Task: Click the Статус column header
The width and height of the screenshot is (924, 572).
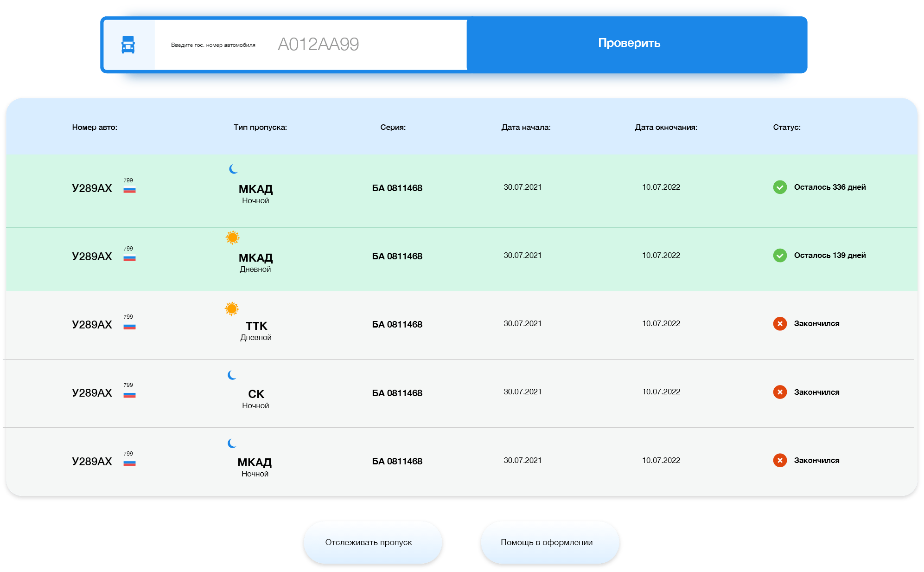Action: pos(786,127)
